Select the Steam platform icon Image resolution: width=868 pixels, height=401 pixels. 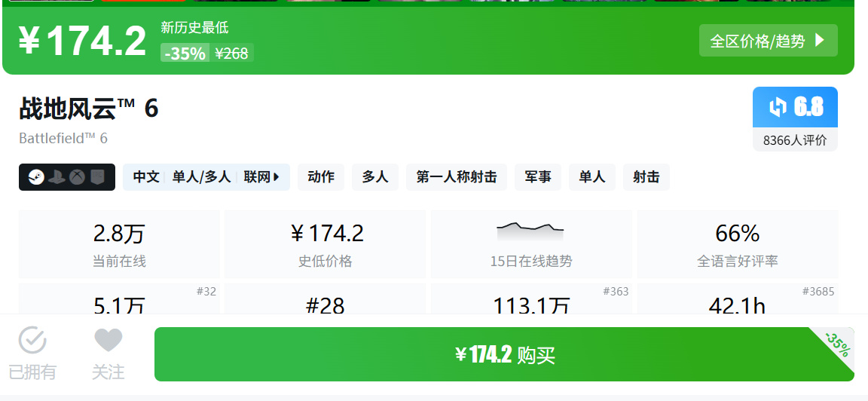click(x=36, y=177)
